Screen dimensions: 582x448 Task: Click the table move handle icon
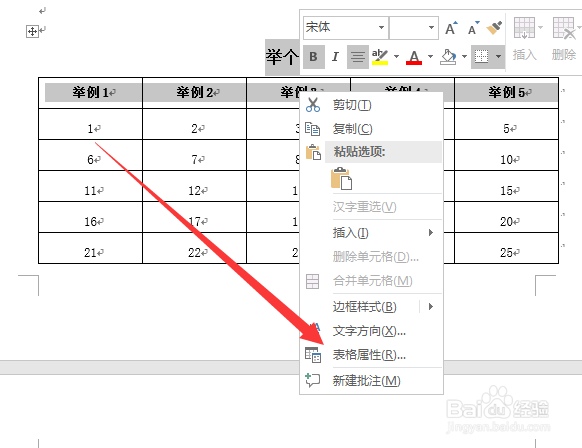point(32,32)
